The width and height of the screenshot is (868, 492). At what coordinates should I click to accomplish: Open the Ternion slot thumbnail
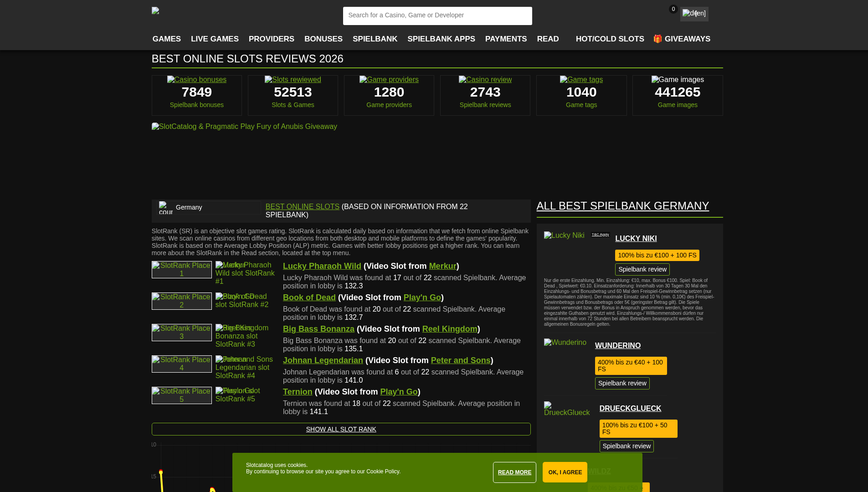pyautogui.click(x=246, y=395)
